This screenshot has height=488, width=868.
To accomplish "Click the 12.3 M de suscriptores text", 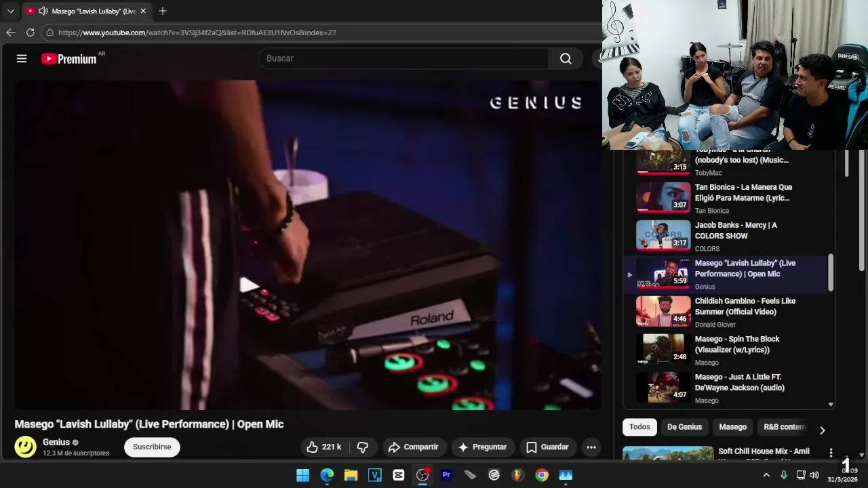I will click(x=76, y=453).
